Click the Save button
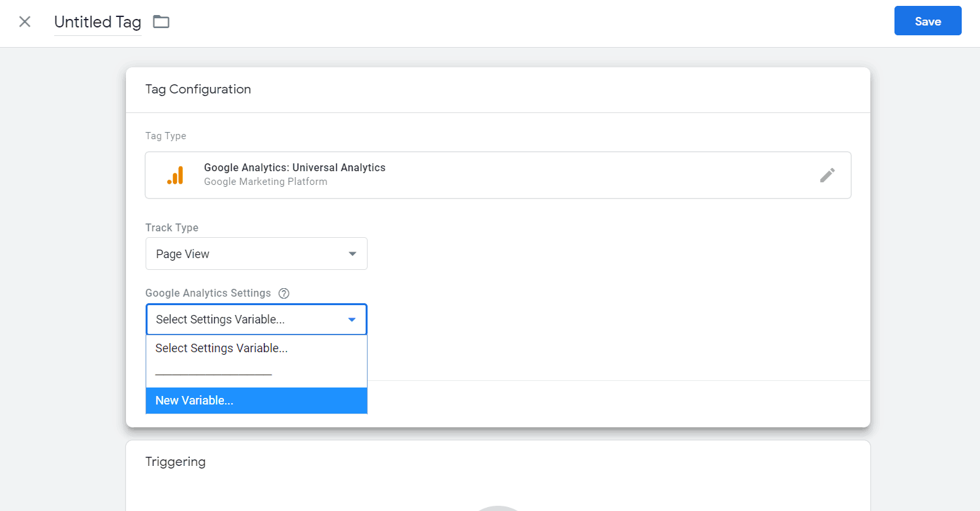Image resolution: width=980 pixels, height=511 pixels. (927, 21)
